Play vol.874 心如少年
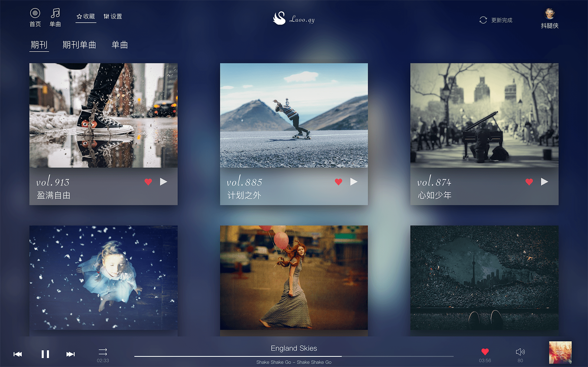The width and height of the screenshot is (588, 367). pyautogui.click(x=544, y=181)
